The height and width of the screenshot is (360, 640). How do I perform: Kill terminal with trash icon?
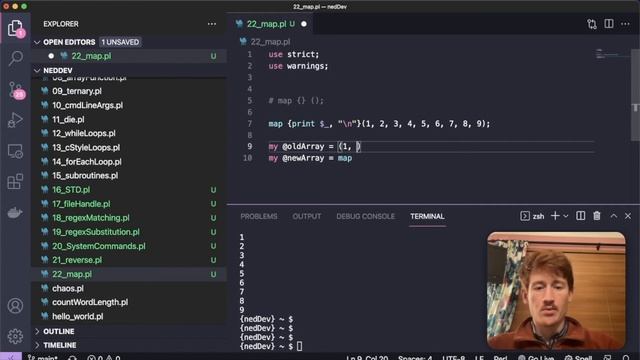597,216
